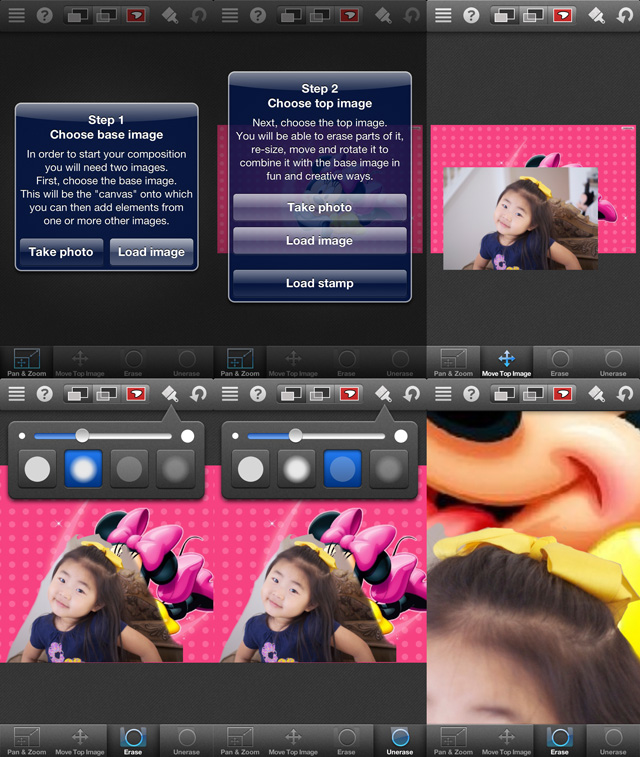Tap Pan & Zoom tool on Step 2 screen

(x=240, y=363)
